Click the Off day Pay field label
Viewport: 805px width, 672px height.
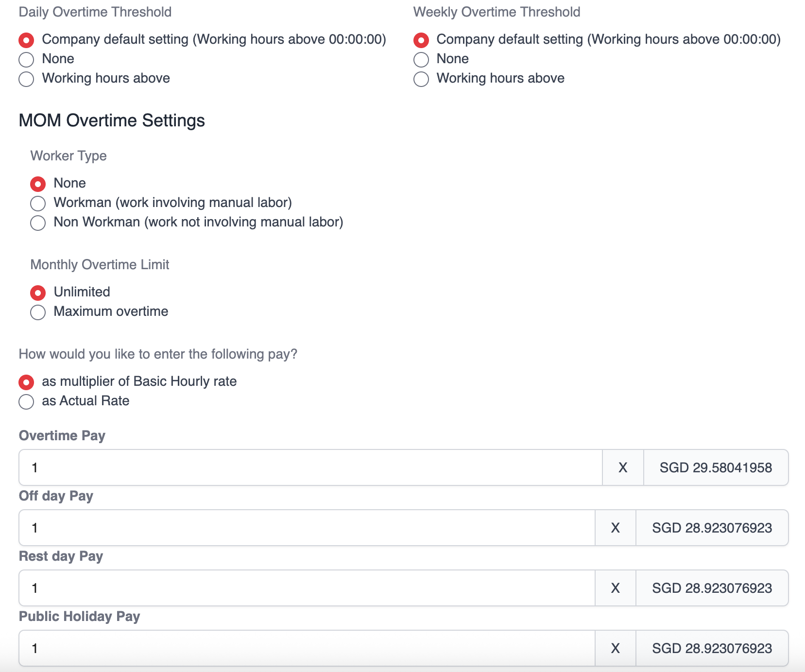[56, 496]
